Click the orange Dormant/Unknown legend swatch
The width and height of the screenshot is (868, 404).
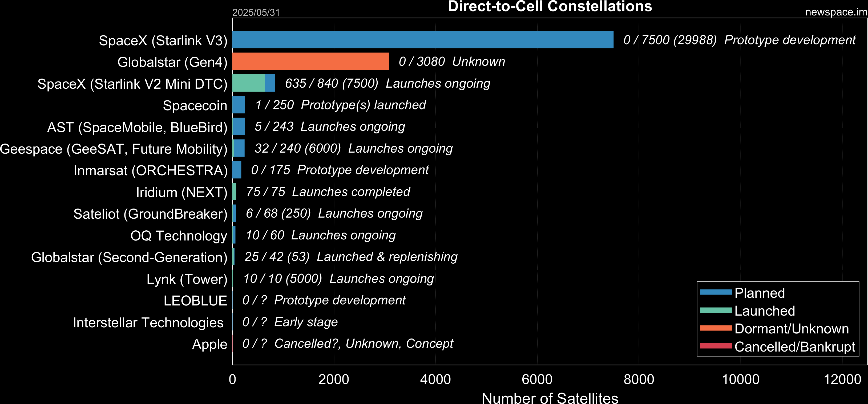[x=716, y=328]
